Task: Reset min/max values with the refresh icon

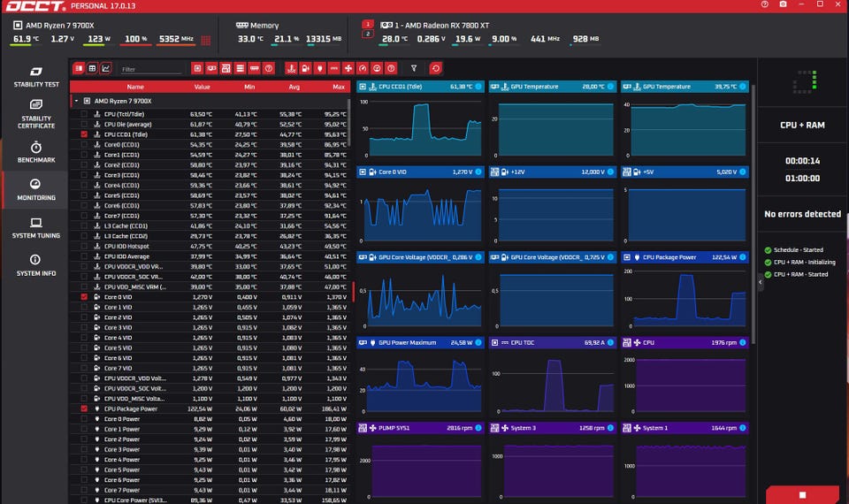Action: [436, 68]
